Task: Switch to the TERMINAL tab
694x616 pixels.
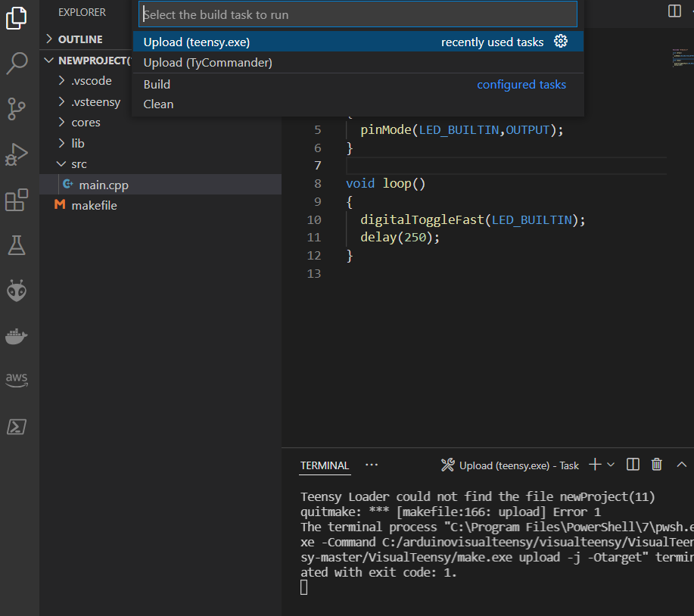Action: [x=325, y=465]
